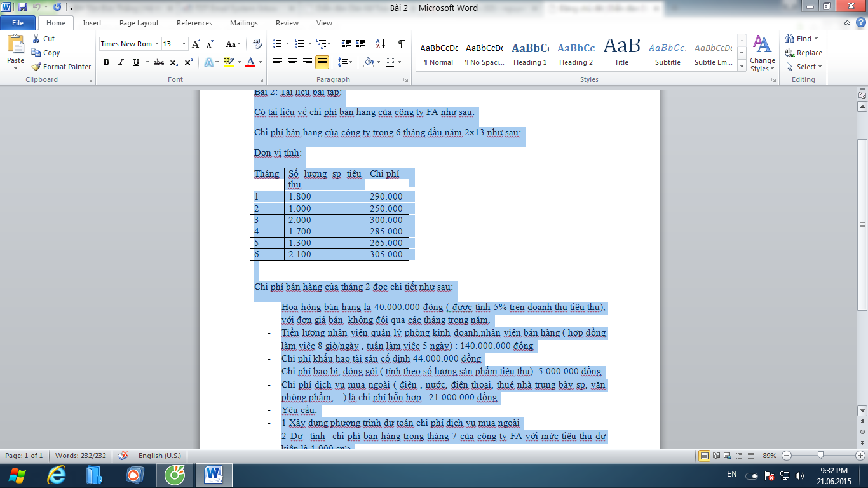Click the Format Painter brush icon

point(36,67)
